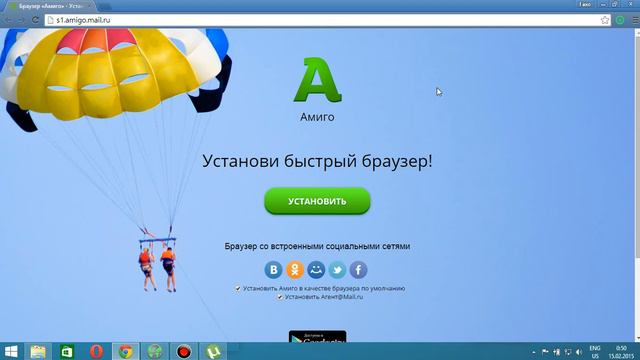Click the Twitter bird icon
Screen dimensions: 640x360
(337, 270)
